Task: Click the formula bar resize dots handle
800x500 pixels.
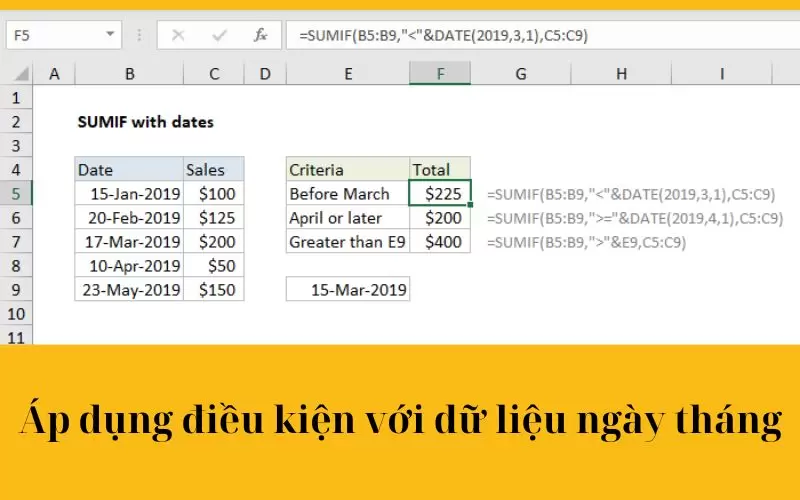Action: point(139,35)
